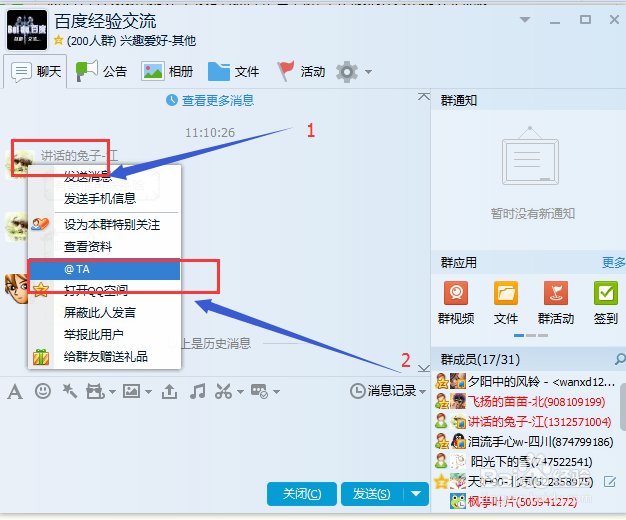Switch to the 公告 tab
This screenshot has height=520, width=626.
pyautogui.click(x=101, y=71)
